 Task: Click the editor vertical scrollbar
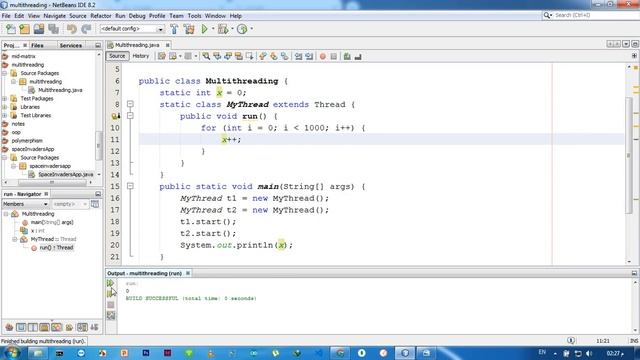[x=629, y=155]
